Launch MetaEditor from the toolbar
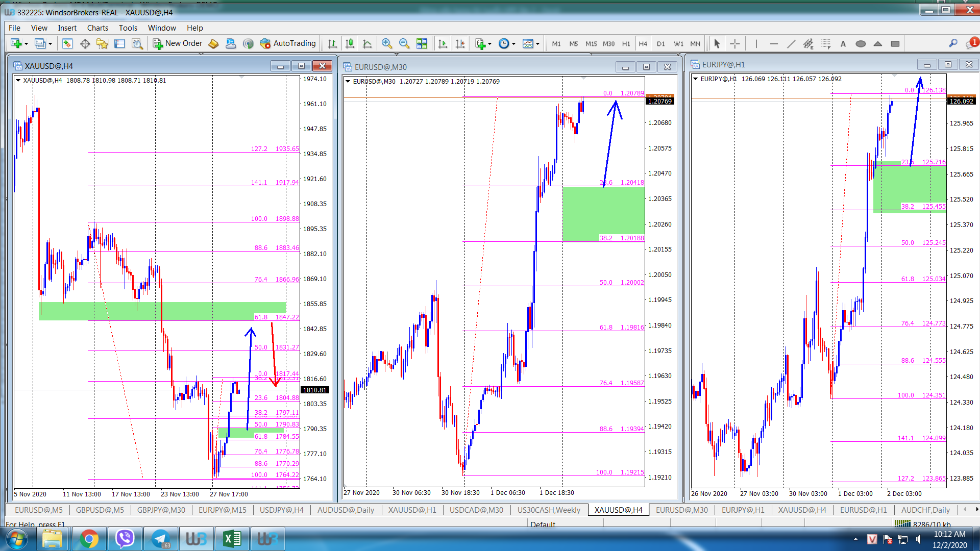Viewport: 980px width, 551px height. pos(213,44)
